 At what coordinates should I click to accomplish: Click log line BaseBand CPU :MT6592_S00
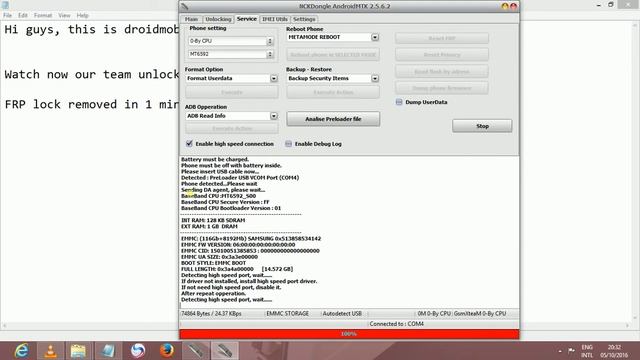218,196
